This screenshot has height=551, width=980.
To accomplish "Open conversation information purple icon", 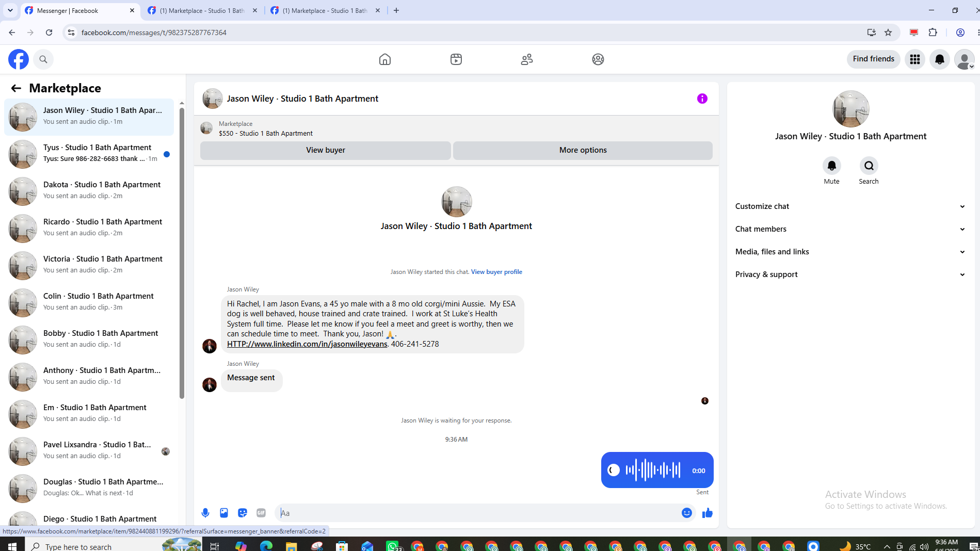I will coord(702,99).
